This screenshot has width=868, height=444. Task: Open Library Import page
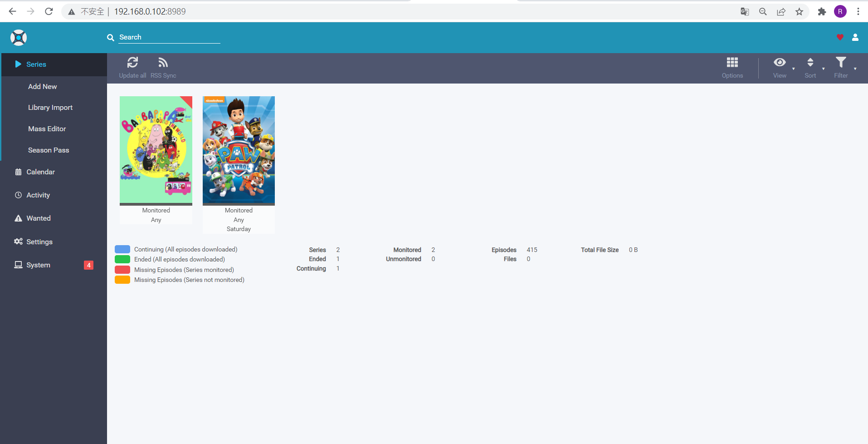(x=50, y=108)
